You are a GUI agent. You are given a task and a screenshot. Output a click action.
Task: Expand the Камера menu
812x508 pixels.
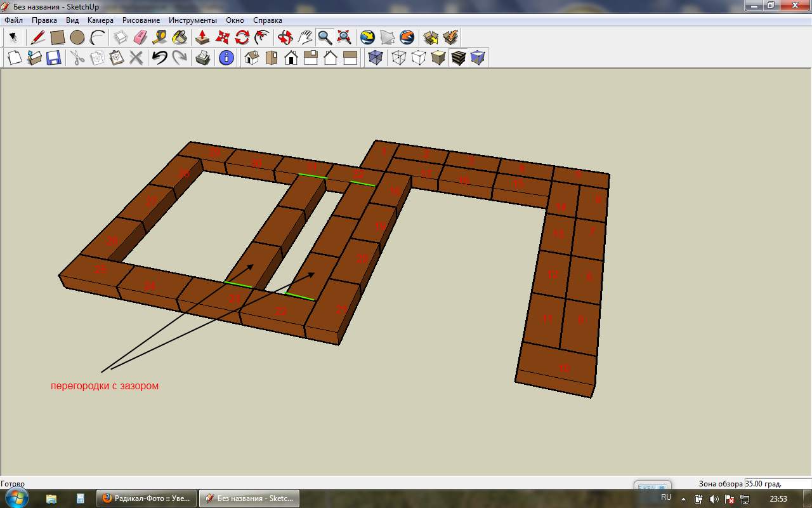[x=100, y=20]
